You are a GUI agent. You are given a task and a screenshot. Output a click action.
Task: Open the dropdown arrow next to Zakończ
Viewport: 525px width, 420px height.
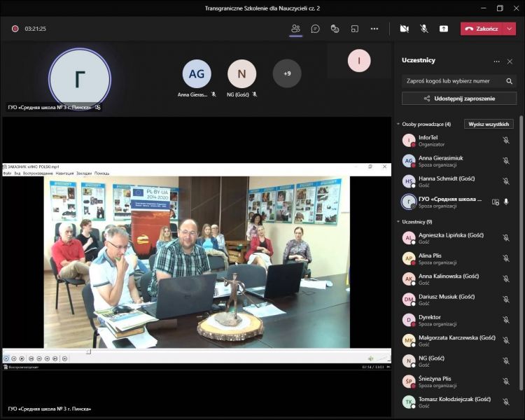point(510,29)
